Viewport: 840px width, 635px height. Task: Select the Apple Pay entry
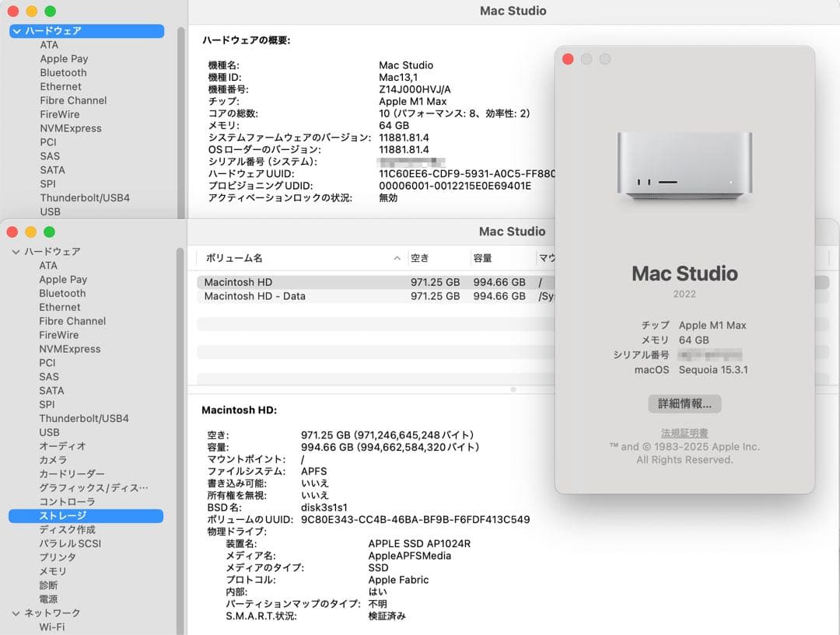pos(65,279)
